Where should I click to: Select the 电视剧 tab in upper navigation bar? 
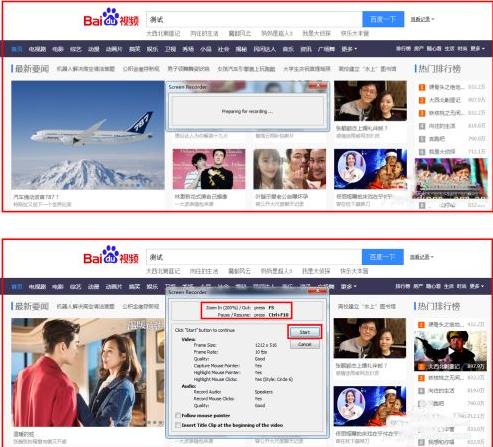click(x=37, y=49)
